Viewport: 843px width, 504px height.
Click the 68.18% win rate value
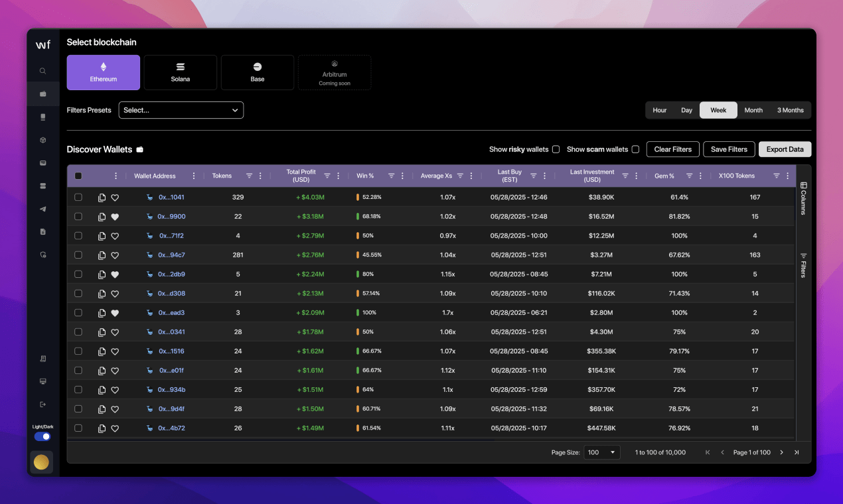[x=372, y=217]
